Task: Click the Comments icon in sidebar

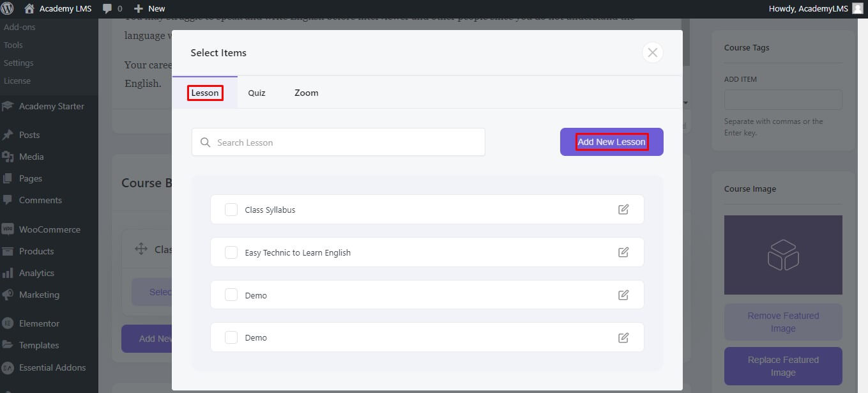Action: click(8, 200)
